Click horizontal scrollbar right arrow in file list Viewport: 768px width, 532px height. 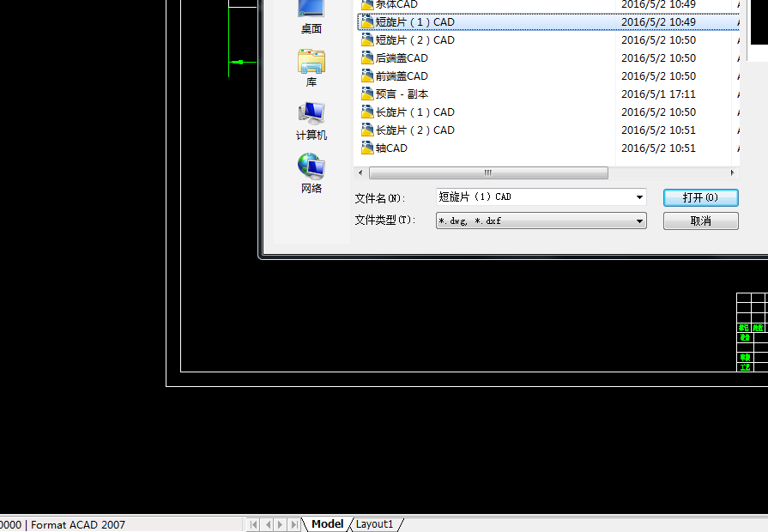coord(732,172)
